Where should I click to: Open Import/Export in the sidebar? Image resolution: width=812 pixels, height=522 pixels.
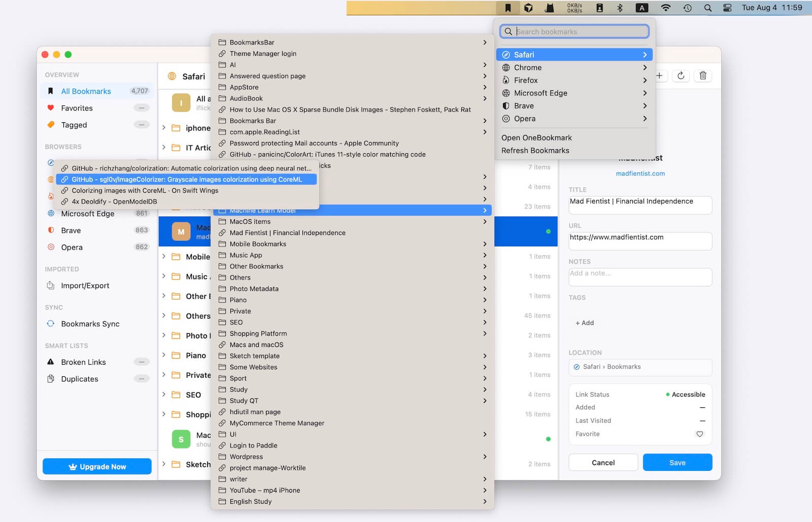click(x=96, y=286)
